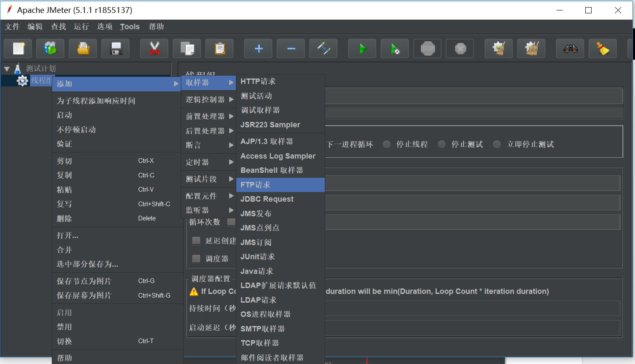Viewport: 635px width, 364px height.
Task: Expand the 测试片段 submenu
Action: pyautogui.click(x=209, y=179)
